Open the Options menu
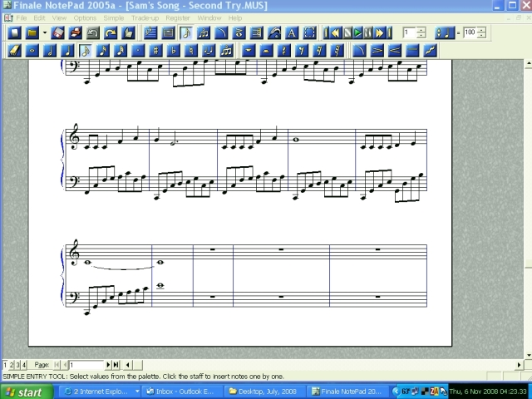This screenshot has height=399, width=532. (85, 17)
